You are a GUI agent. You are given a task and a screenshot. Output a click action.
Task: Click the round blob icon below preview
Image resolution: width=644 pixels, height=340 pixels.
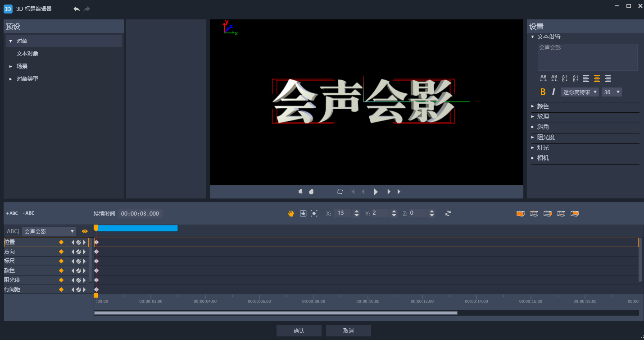311,192
